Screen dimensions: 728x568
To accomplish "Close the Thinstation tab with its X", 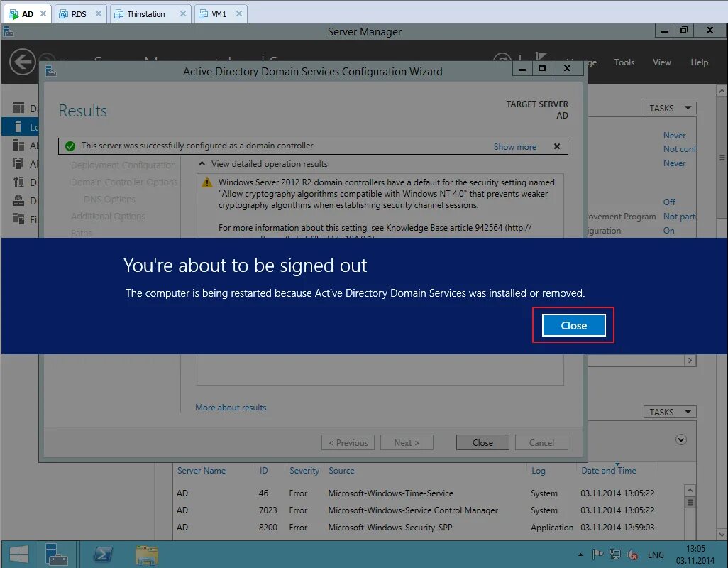I will coord(183,14).
